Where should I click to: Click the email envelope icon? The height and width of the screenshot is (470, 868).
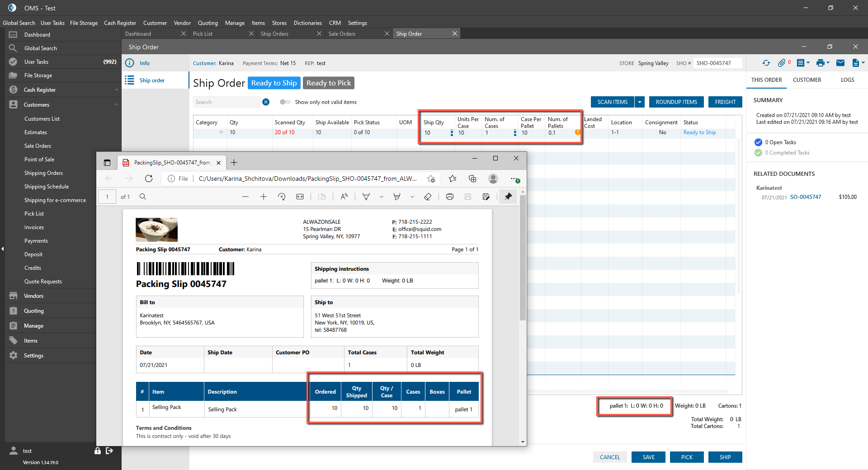tap(840, 63)
